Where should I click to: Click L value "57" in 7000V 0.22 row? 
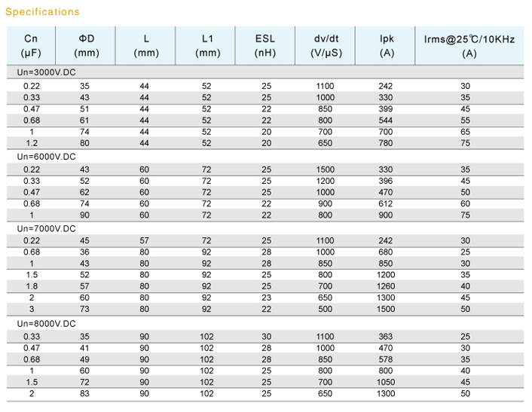pos(144,240)
